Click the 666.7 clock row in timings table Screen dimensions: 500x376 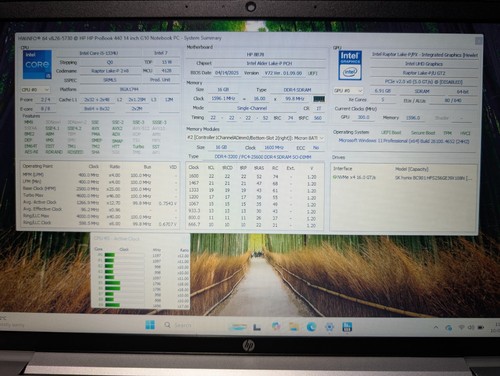254,225
